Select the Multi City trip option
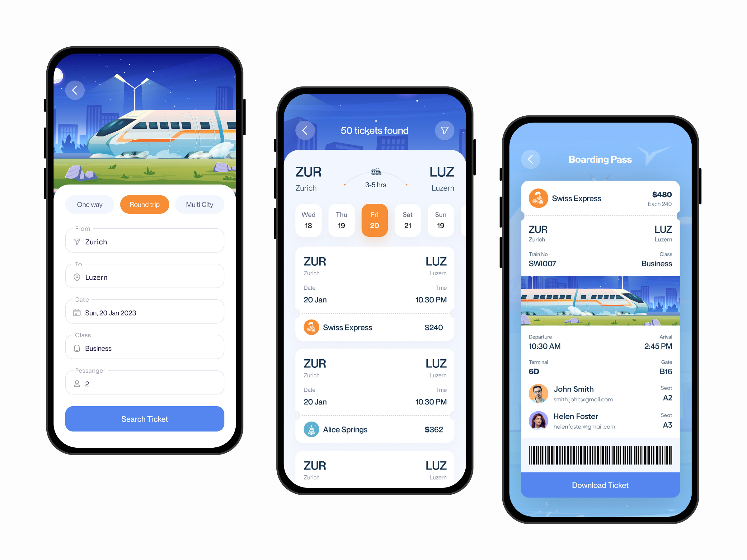This screenshot has width=747, height=560. (x=198, y=204)
